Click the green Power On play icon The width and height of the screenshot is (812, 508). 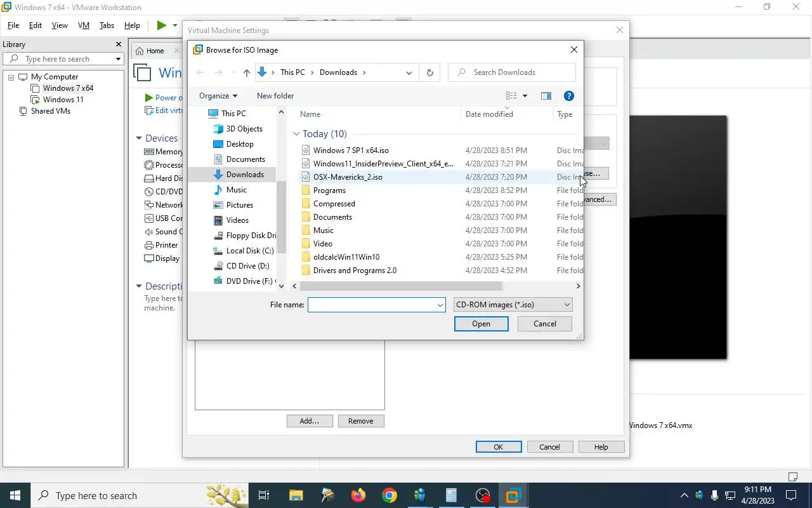161,25
